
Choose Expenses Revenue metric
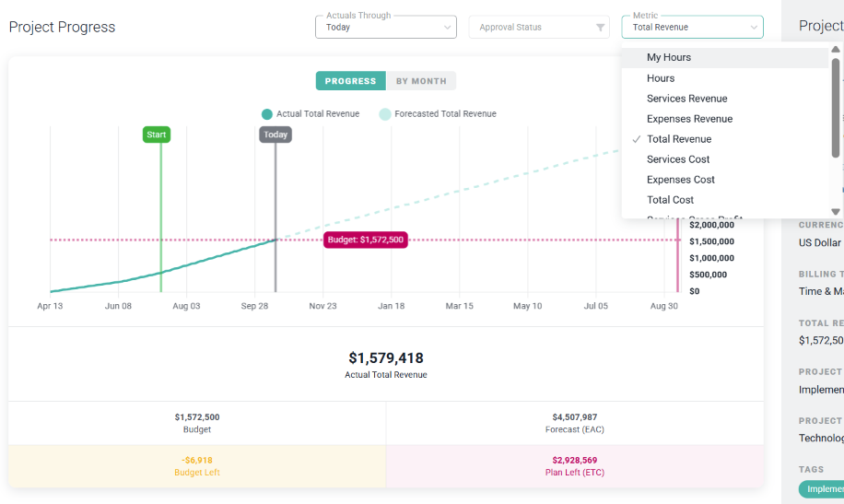tap(724, 119)
